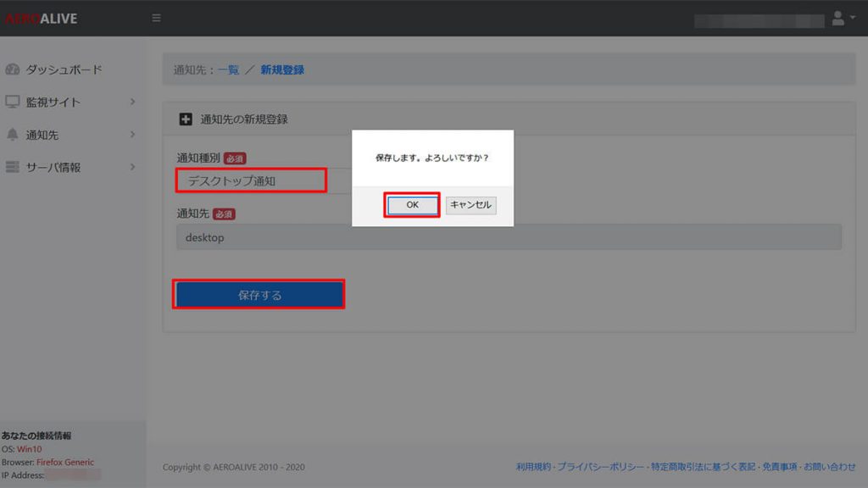Click the 必須 badge beside 通知先 label

click(x=224, y=214)
